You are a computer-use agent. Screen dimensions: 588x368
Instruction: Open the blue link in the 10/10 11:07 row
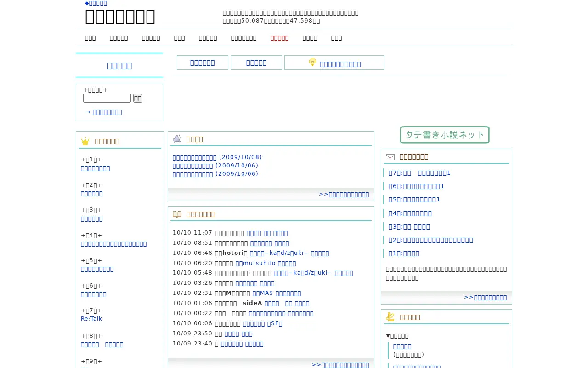point(267,233)
